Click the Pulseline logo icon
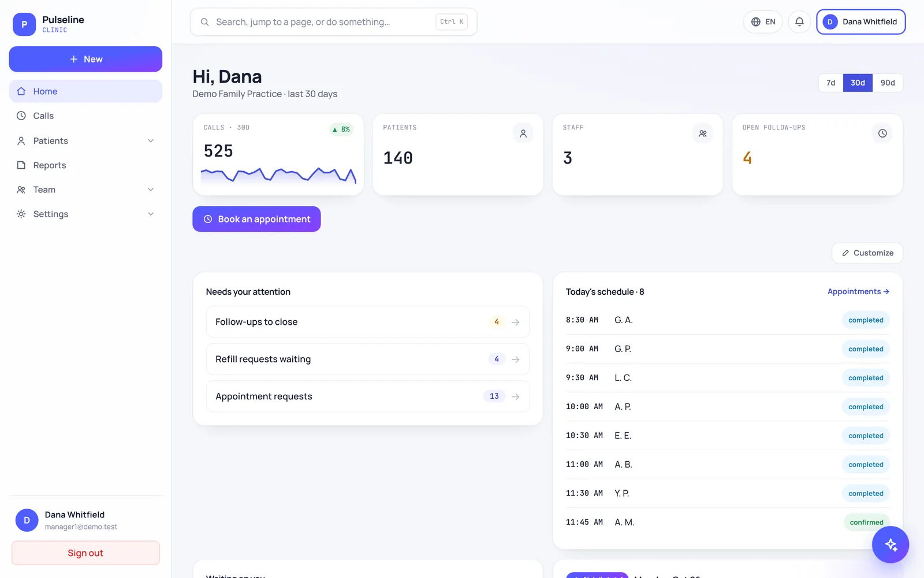The height and width of the screenshot is (578, 924). pos(24,24)
